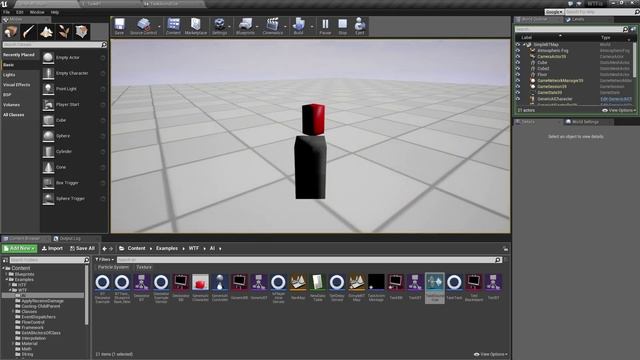
Task: Toggle visibility of GameNetworkManager actor
Action: [518, 81]
